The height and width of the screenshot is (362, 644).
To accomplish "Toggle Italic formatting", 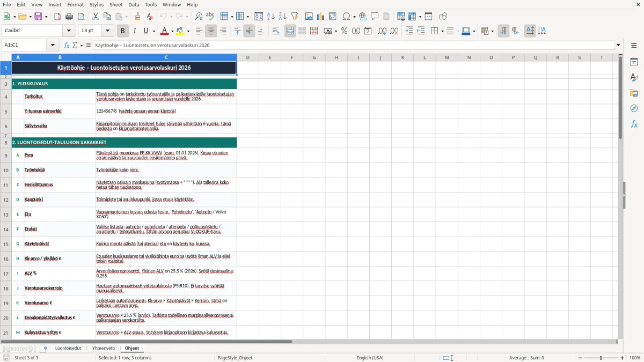I will pyautogui.click(x=134, y=31).
